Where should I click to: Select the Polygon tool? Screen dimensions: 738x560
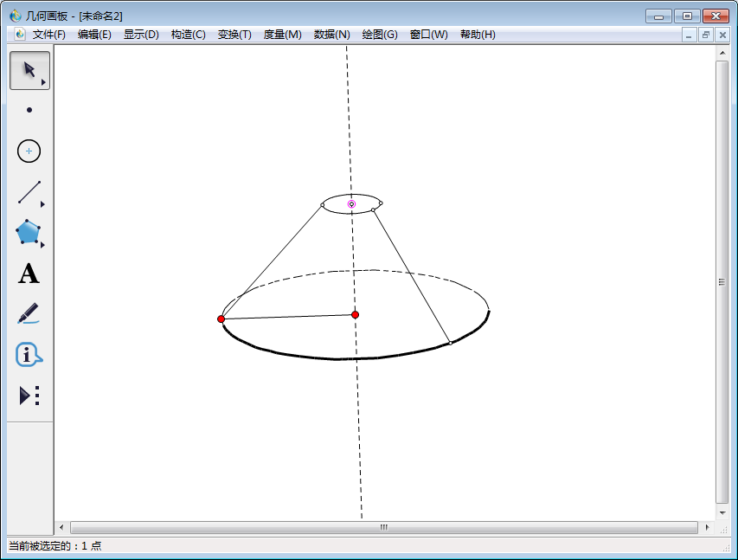(x=29, y=233)
